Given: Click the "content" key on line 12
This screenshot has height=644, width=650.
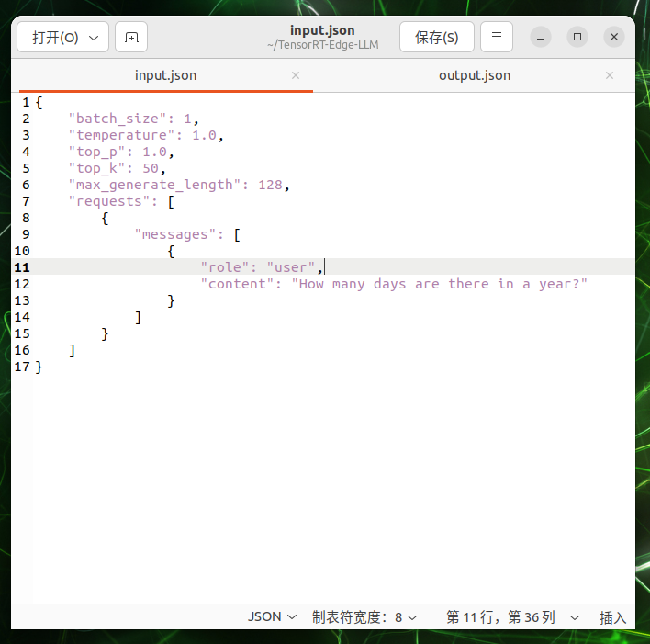Looking at the screenshot, I should [237, 284].
